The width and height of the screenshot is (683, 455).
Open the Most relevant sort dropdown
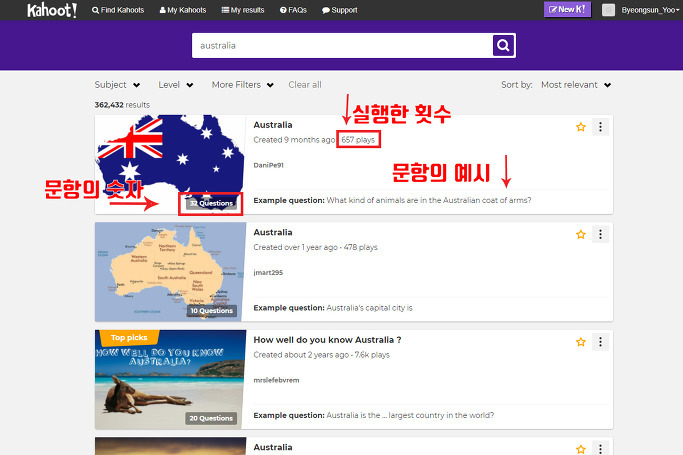[576, 85]
